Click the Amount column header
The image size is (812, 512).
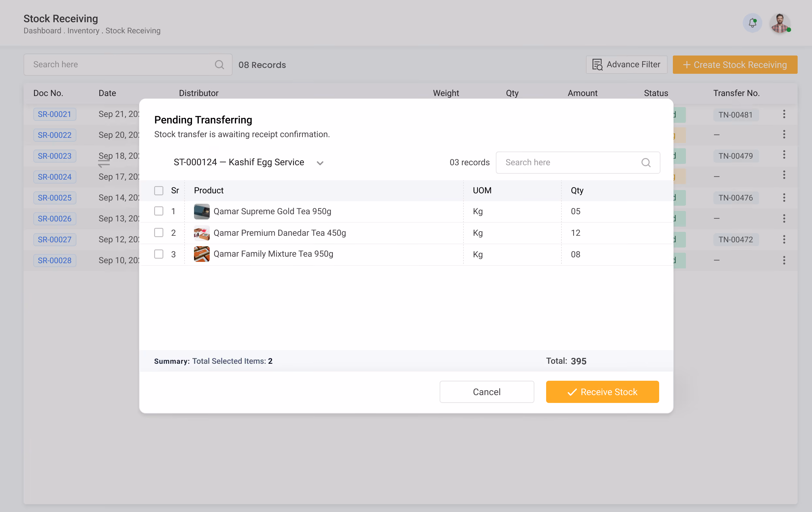click(x=582, y=93)
